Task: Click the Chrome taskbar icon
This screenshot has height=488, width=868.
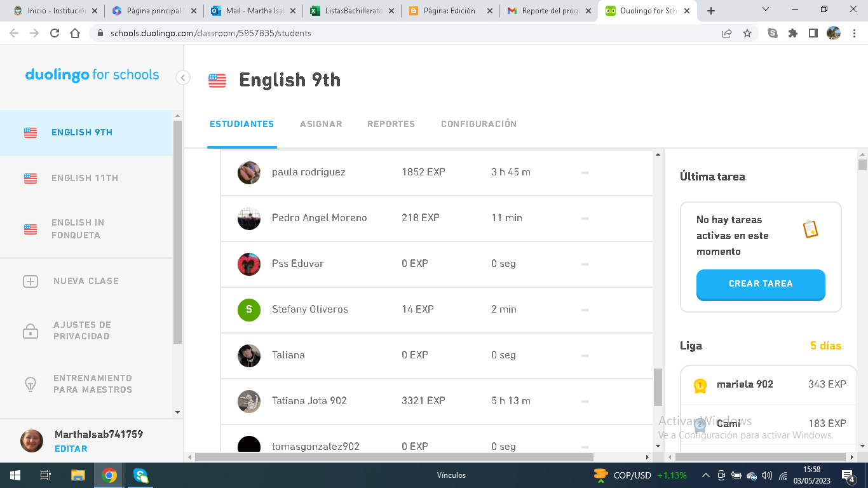Action: pyautogui.click(x=109, y=475)
